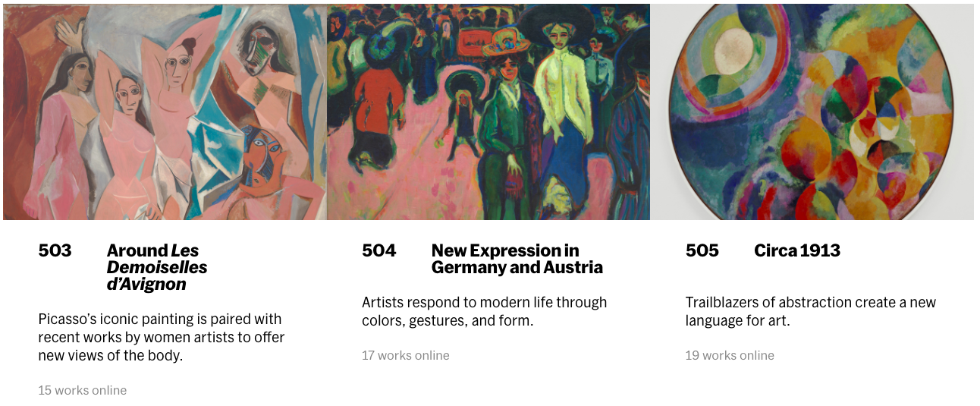Click gallery number 504
This screenshot has width=980, height=406.
coord(378,250)
